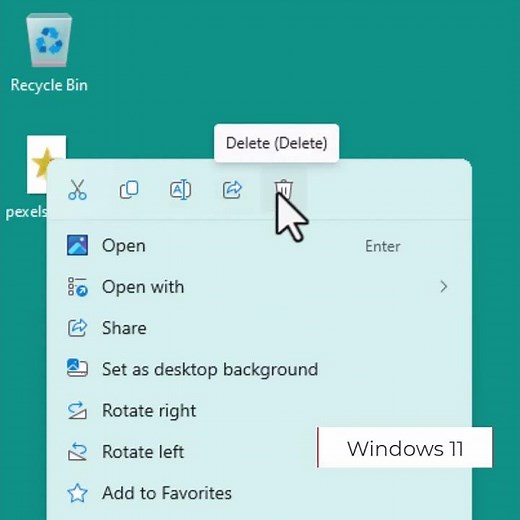Click the Photos icon beside Open
The image size is (520, 520).
coord(77,245)
